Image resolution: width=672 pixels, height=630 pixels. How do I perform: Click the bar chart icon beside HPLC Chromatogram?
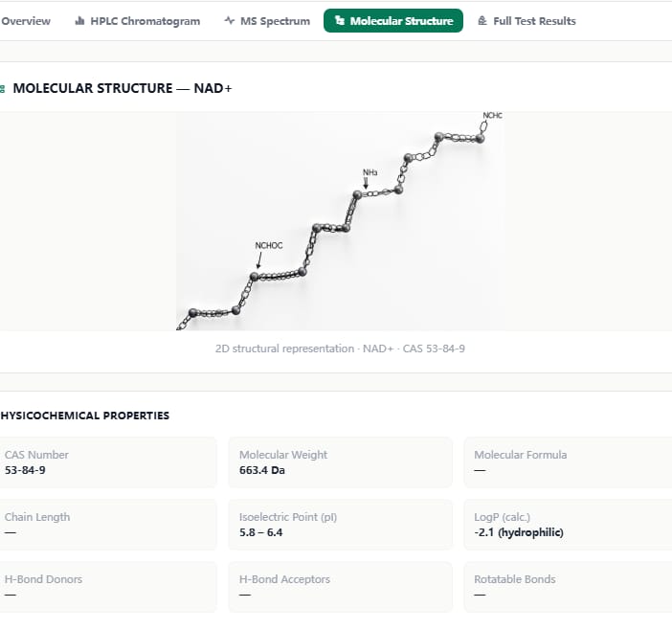pyautogui.click(x=79, y=20)
